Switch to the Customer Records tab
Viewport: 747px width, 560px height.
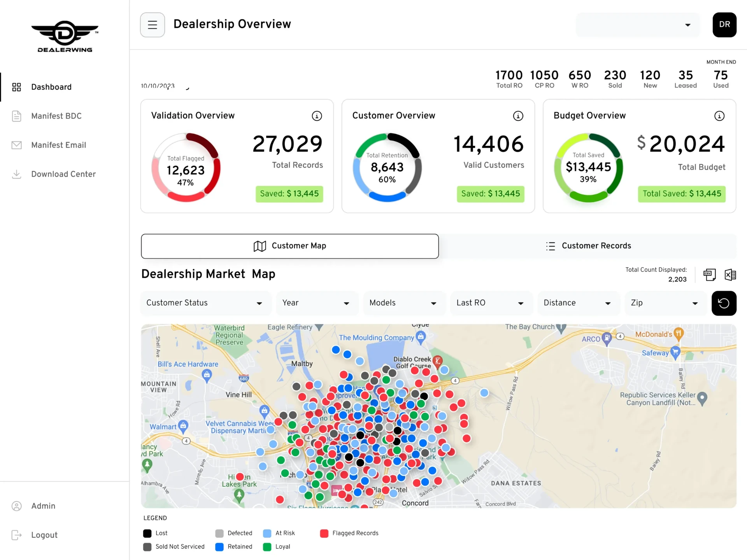coord(588,246)
